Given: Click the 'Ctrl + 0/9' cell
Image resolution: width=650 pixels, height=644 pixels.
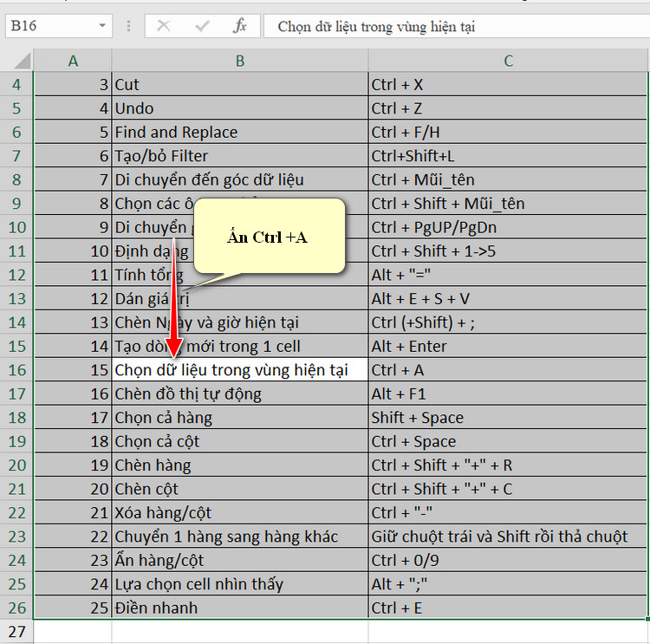Looking at the screenshot, I should (507, 560).
